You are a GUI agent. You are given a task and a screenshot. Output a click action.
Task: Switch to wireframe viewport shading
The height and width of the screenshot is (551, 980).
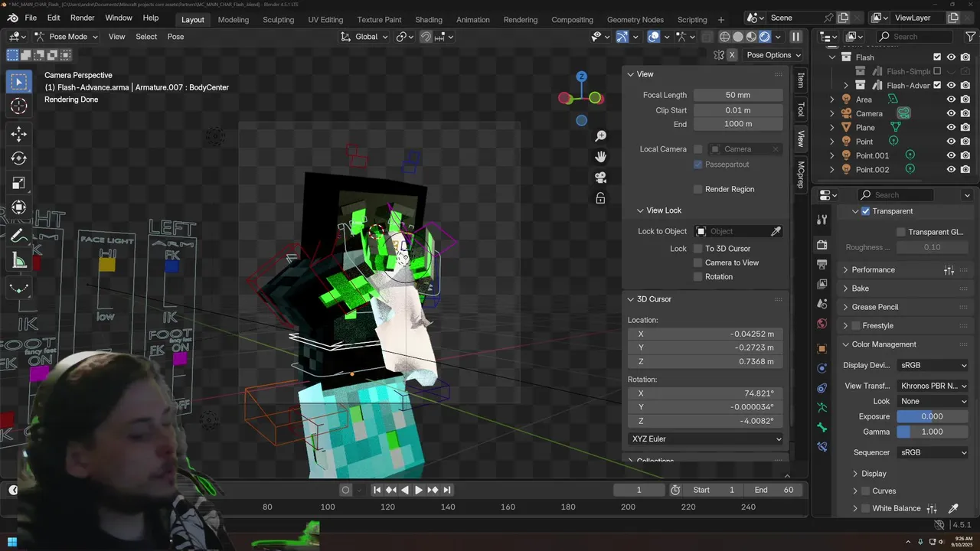click(724, 37)
